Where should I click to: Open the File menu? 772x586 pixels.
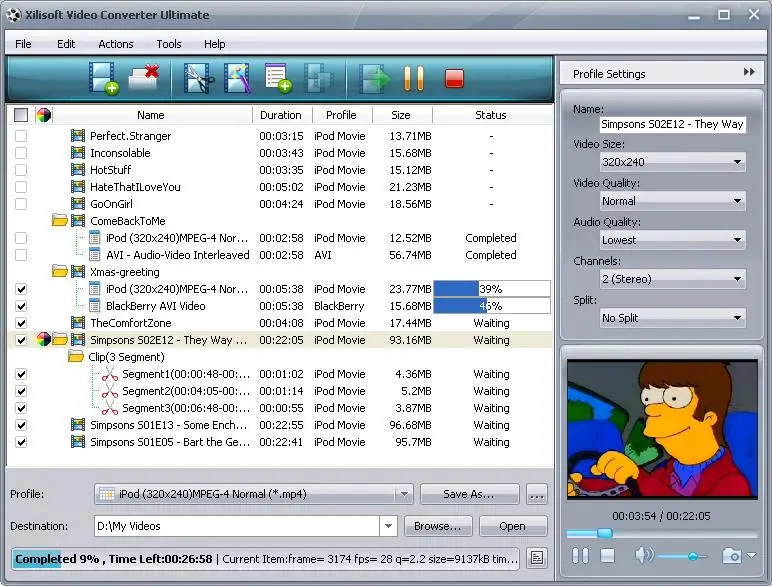[x=23, y=44]
